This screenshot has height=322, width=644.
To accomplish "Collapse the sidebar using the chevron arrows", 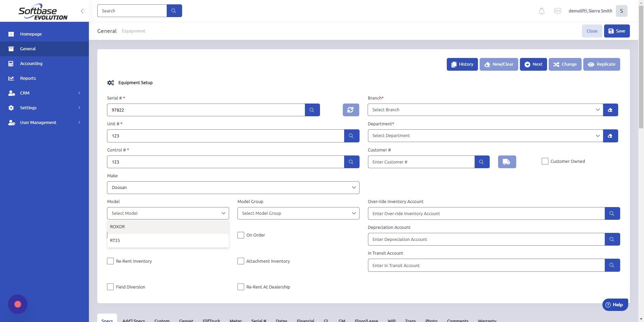I will coord(83,11).
